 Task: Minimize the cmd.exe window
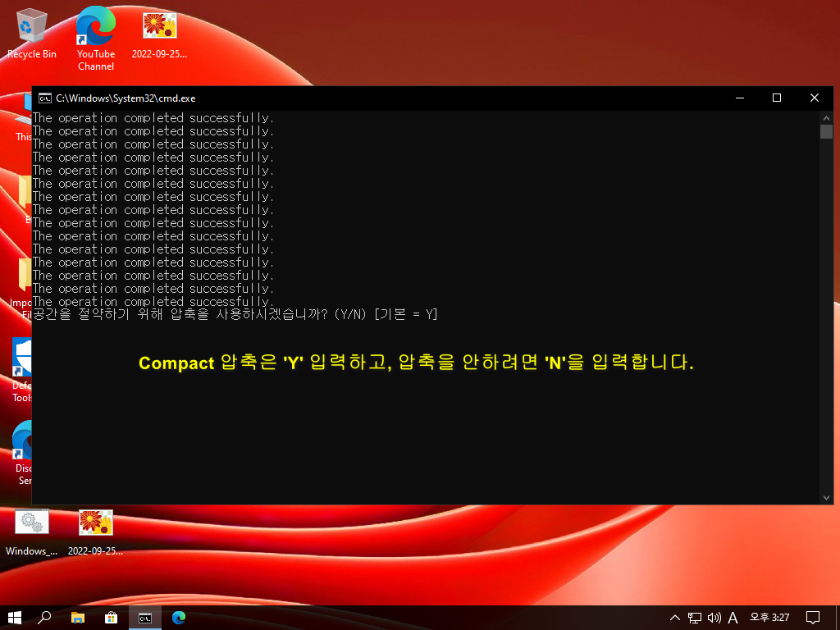[x=740, y=98]
